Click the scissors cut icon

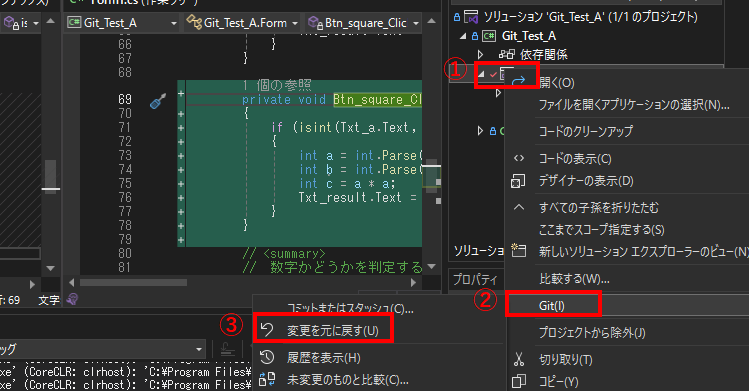[x=519, y=359]
